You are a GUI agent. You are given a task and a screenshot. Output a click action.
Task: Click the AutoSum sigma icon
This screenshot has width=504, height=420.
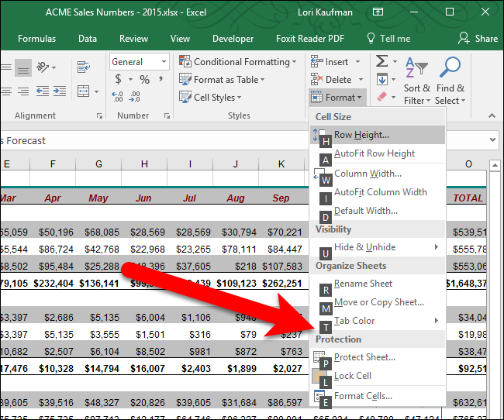[x=381, y=62]
